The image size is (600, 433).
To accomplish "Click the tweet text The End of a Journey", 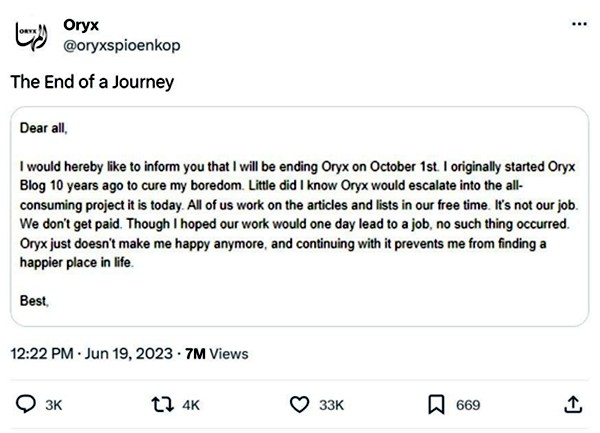I will pos(92,82).
